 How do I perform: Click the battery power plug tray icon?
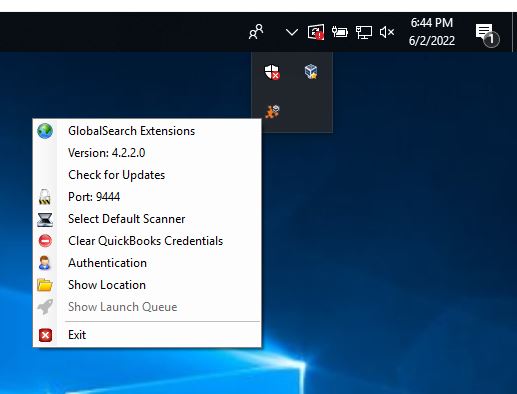340,32
